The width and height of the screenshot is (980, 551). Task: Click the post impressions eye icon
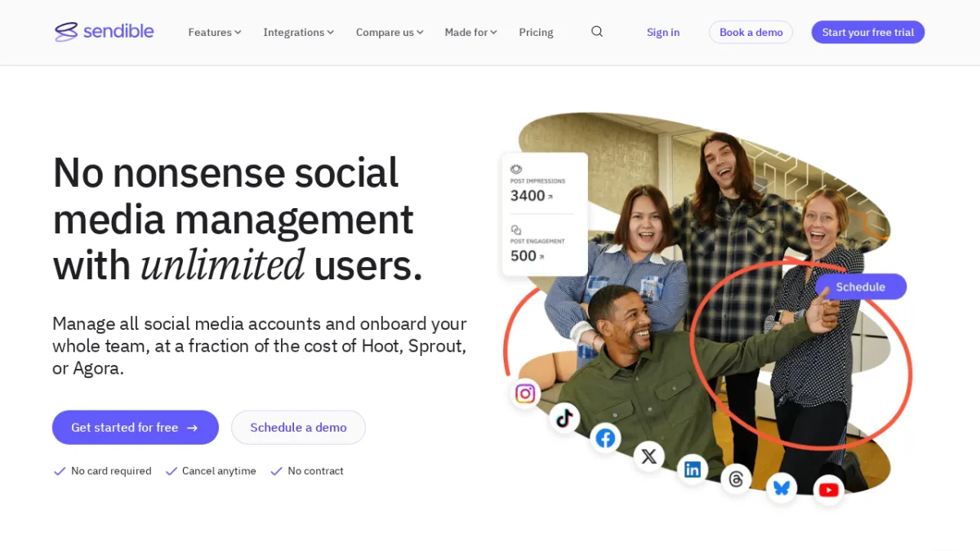(x=516, y=169)
